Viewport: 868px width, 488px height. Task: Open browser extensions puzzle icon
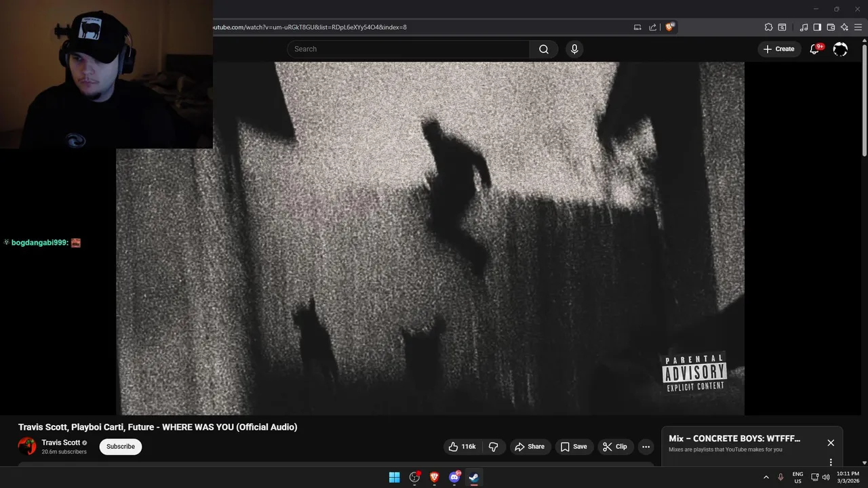pos(768,27)
